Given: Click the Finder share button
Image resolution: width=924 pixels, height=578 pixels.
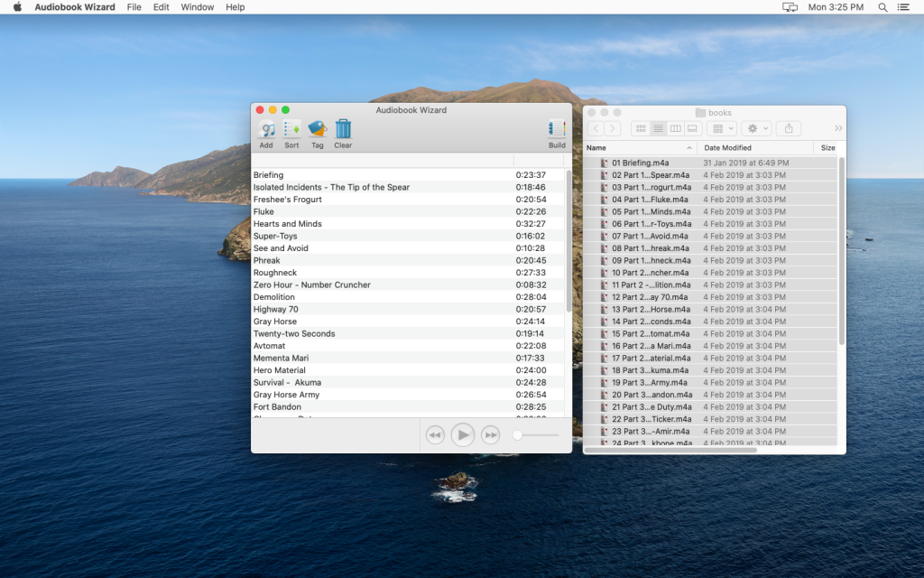Looking at the screenshot, I should tap(789, 128).
